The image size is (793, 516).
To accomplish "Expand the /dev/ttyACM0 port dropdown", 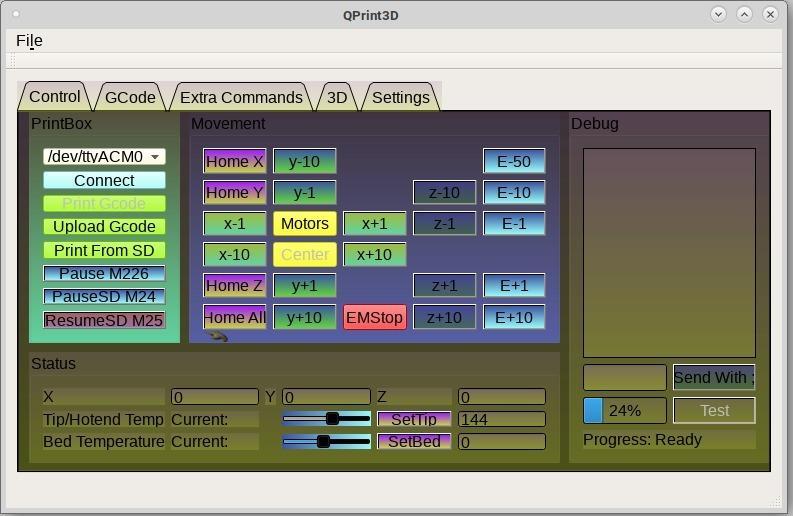I will (x=104, y=156).
